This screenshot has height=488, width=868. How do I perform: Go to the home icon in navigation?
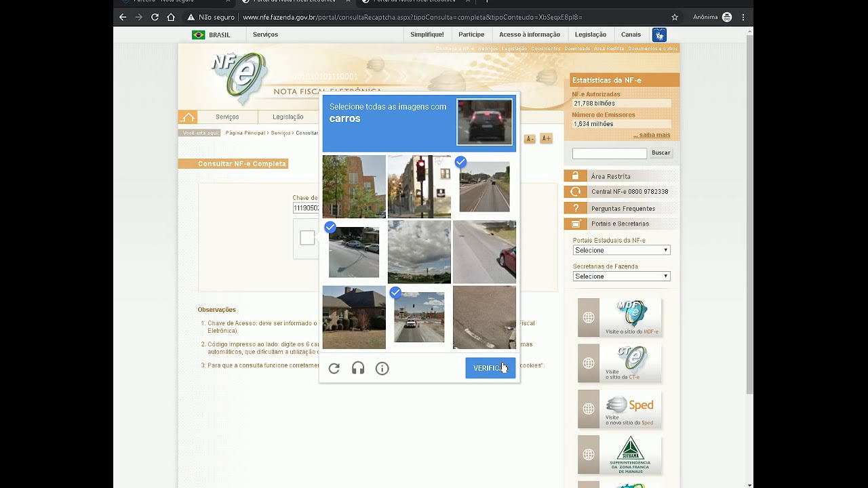click(x=187, y=117)
